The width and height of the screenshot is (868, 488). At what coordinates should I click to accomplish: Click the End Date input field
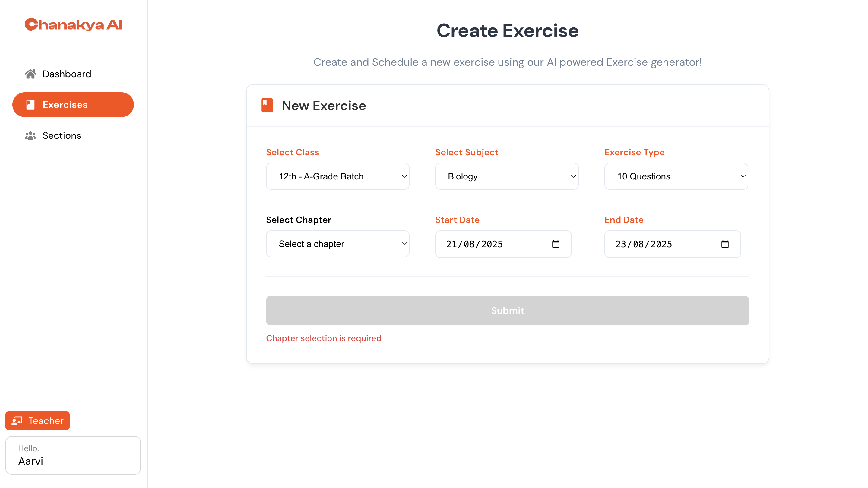tap(672, 244)
